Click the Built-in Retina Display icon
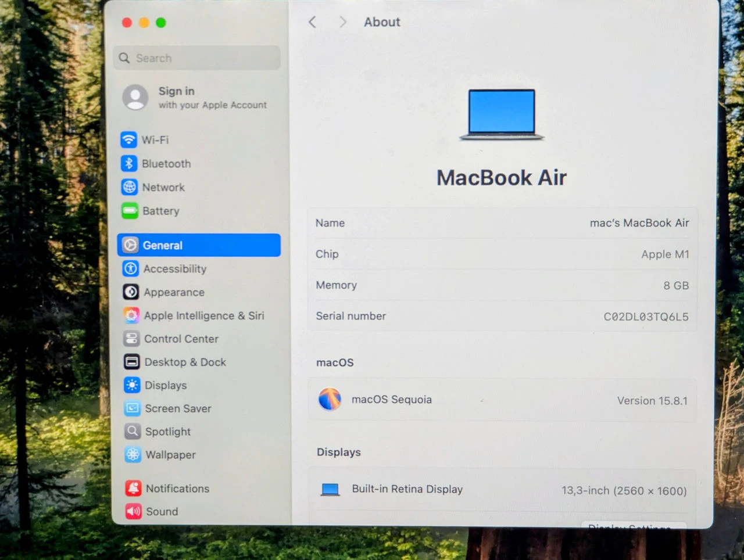 pyautogui.click(x=330, y=490)
